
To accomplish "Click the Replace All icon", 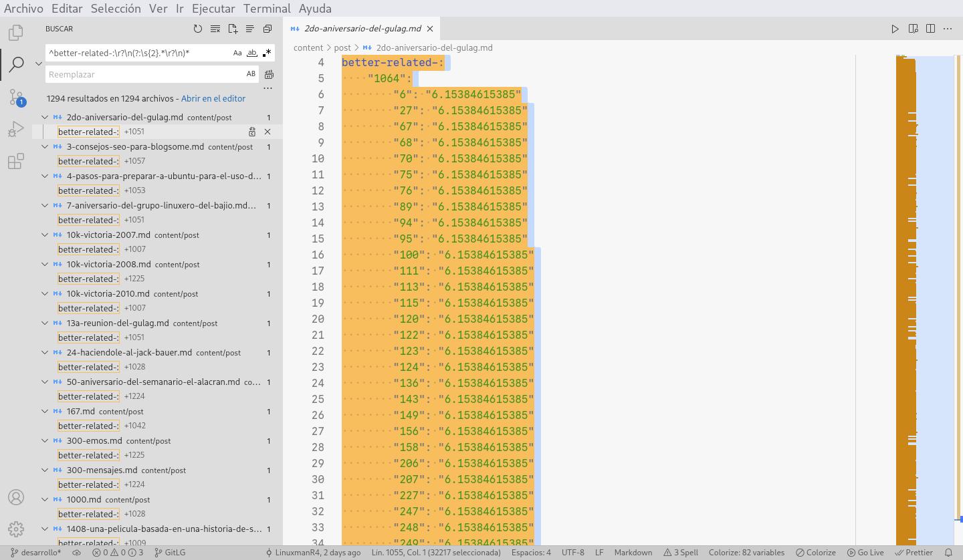I will click(x=269, y=74).
